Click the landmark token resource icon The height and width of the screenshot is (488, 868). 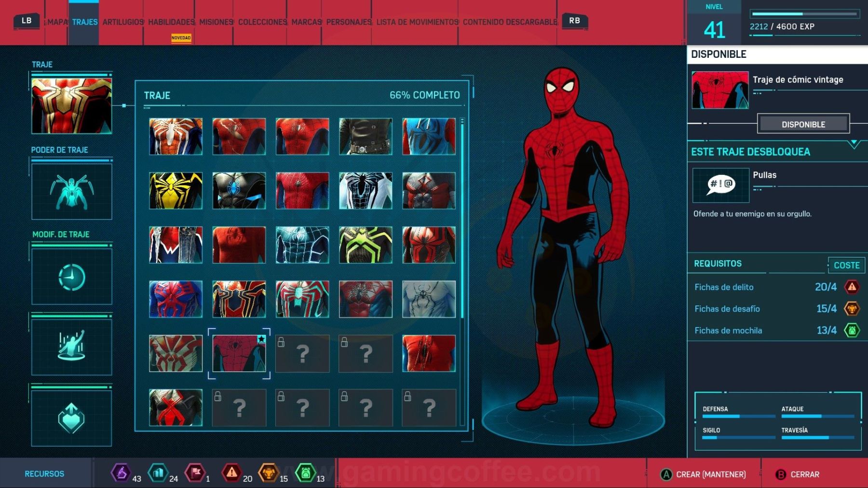(x=158, y=473)
